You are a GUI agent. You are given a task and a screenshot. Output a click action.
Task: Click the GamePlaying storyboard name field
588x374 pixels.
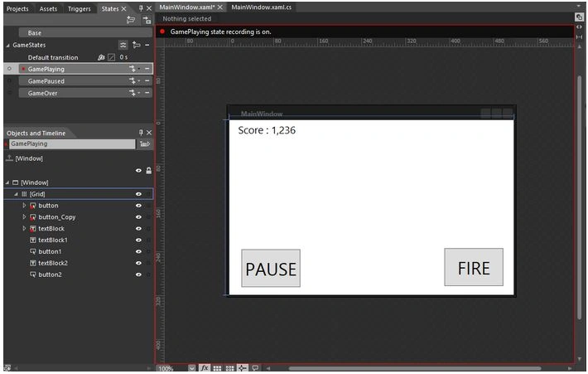pyautogui.click(x=72, y=143)
